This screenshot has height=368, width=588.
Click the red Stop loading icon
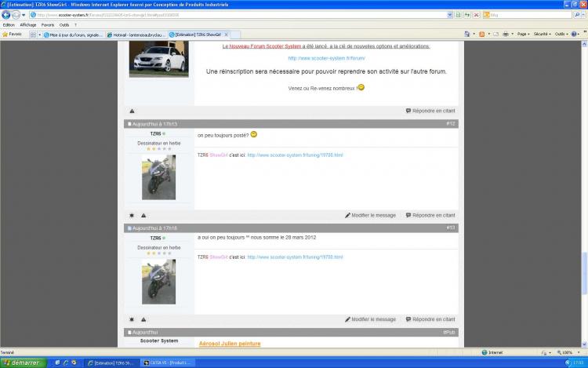coord(476,15)
